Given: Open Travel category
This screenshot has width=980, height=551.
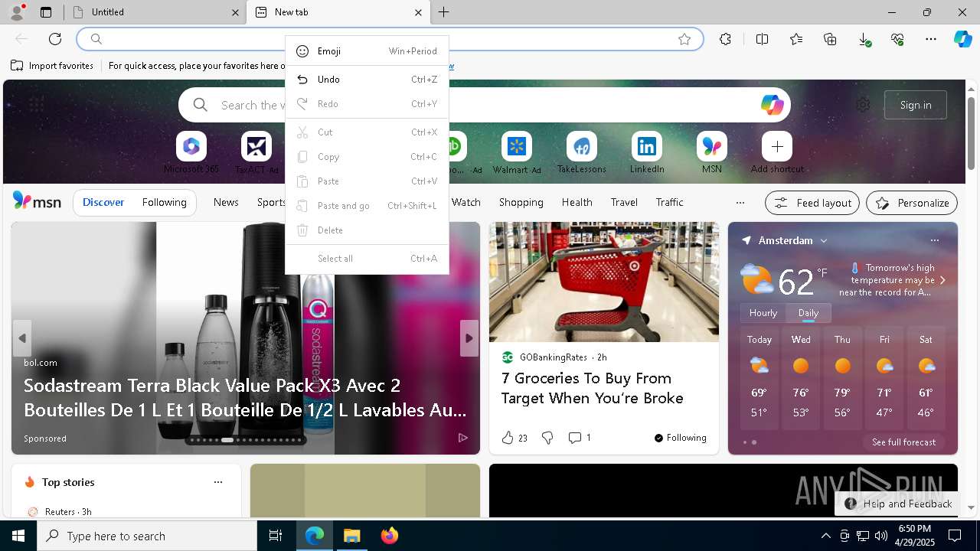Looking at the screenshot, I should pos(624,202).
